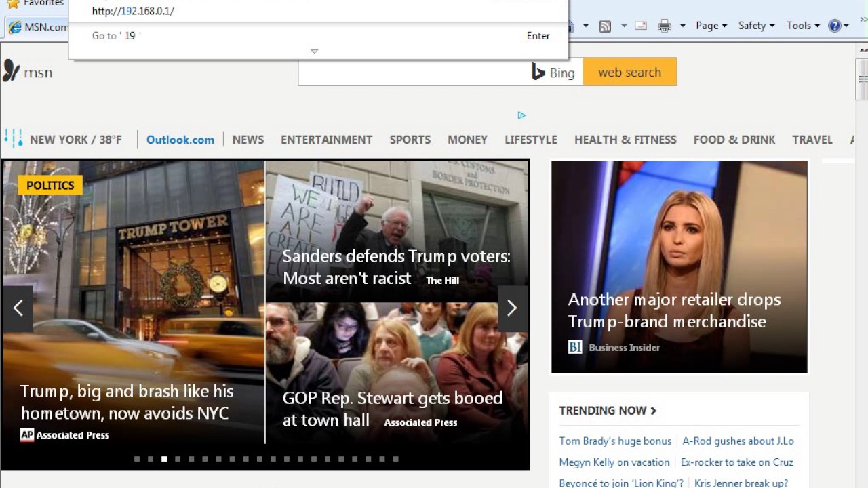Advance carousel with right arrow
Screen dimensions: 868x488
[512, 308]
